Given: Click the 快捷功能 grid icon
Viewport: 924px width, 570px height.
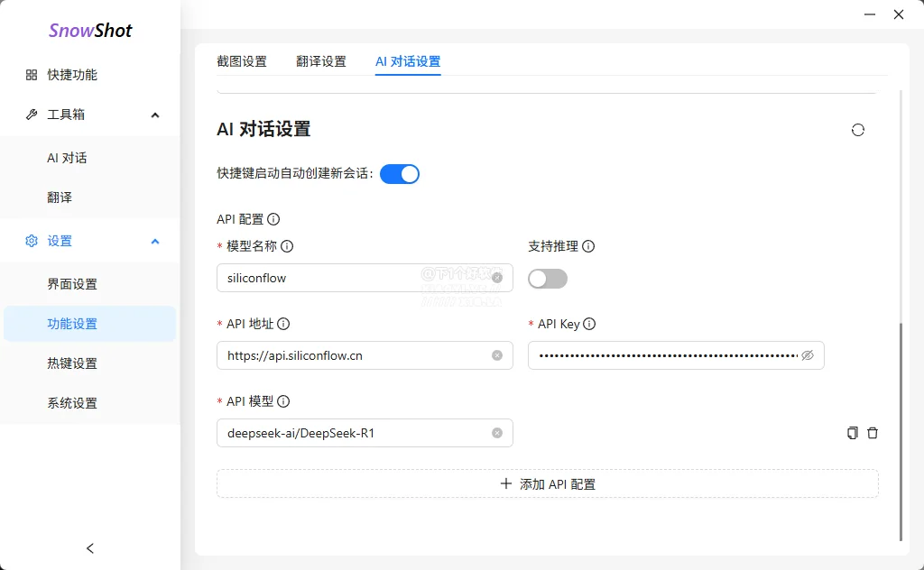Looking at the screenshot, I should pos(32,75).
